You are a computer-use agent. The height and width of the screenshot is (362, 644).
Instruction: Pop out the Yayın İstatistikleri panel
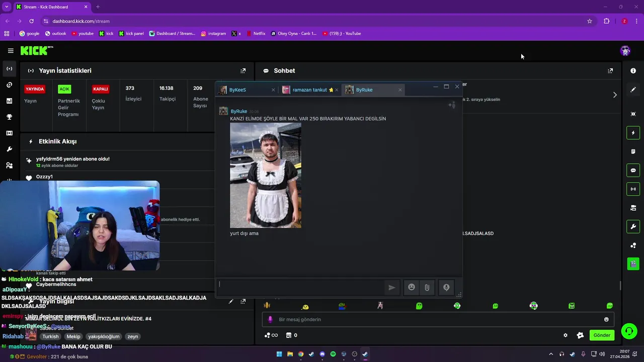[x=243, y=71]
